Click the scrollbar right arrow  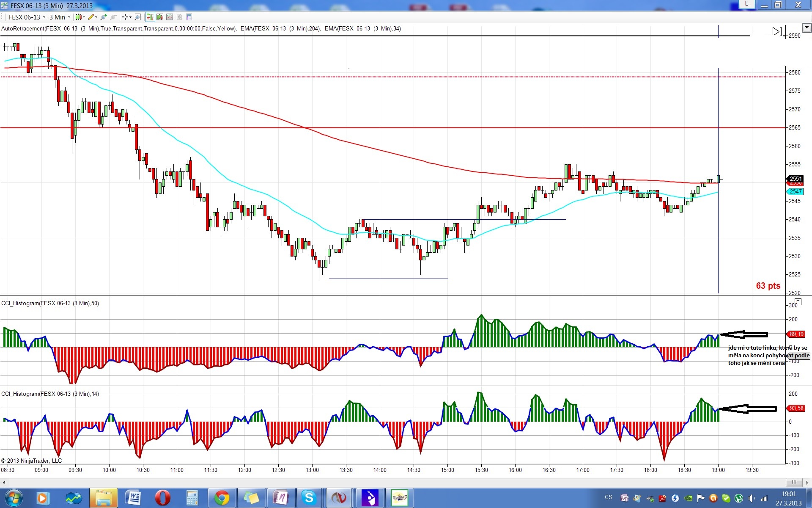click(807, 482)
